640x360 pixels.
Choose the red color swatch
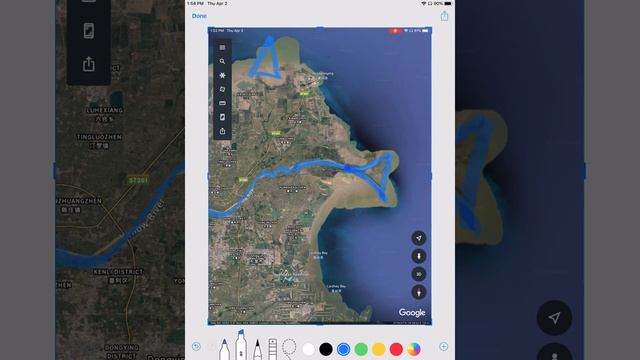pyautogui.click(x=396, y=349)
